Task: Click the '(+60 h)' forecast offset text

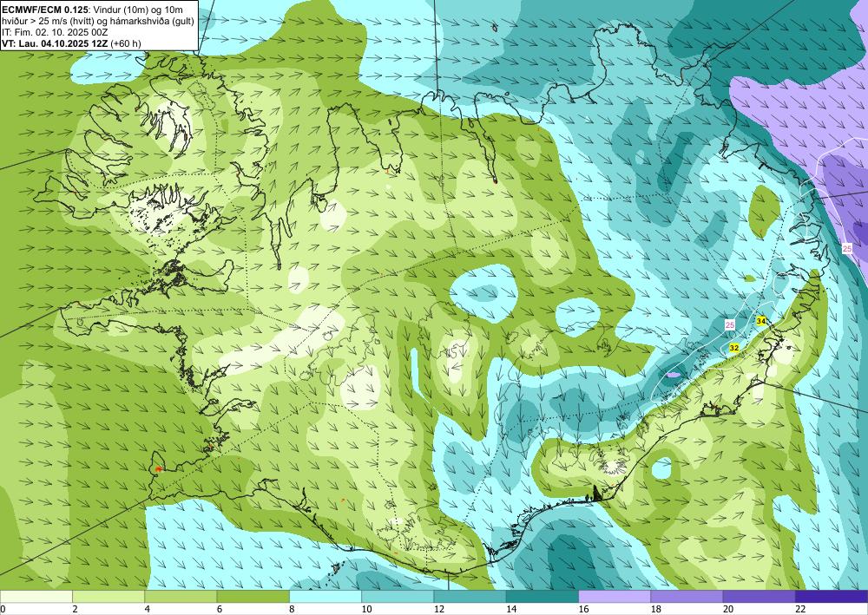Action: 126,43
